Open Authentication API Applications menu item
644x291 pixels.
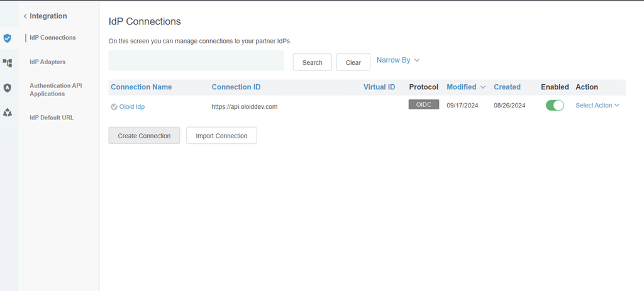[x=56, y=90]
